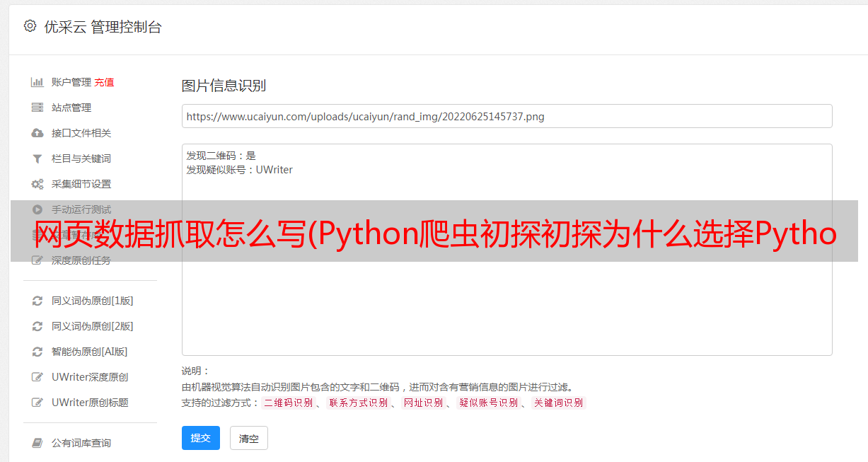Viewport: 868px width, 462px height.
Task: Open 接口文件相关 menu item
Action: pyautogui.click(x=81, y=133)
